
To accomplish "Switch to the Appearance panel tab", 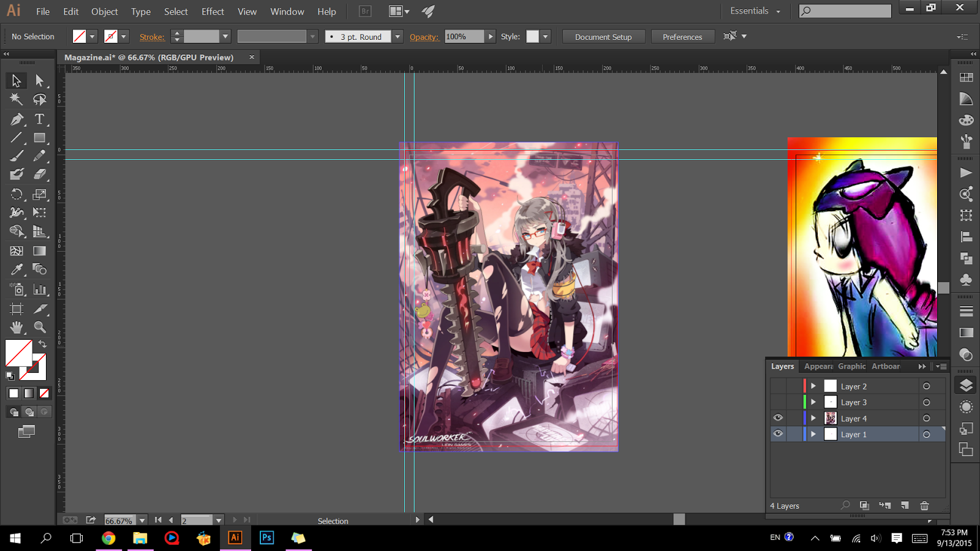I will coord(818,366).
